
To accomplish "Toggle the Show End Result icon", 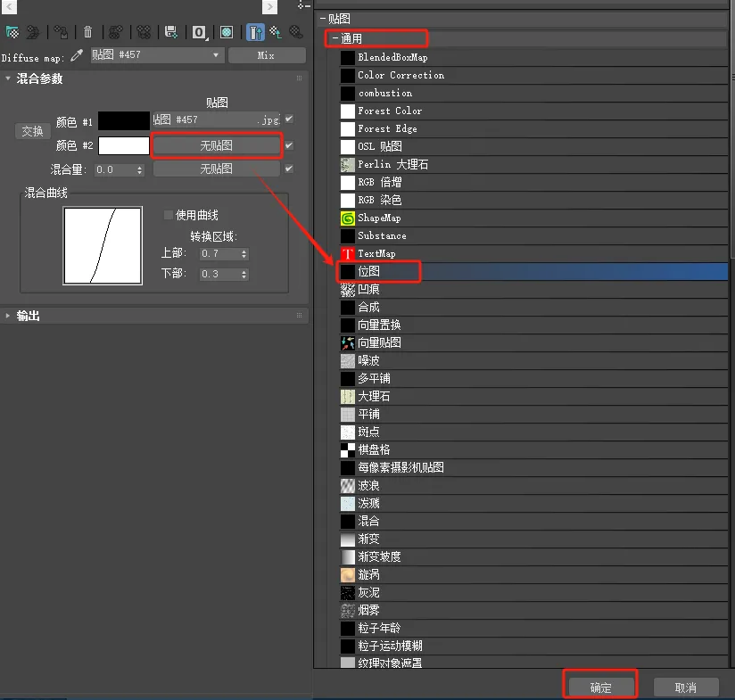I will [255, 32].
